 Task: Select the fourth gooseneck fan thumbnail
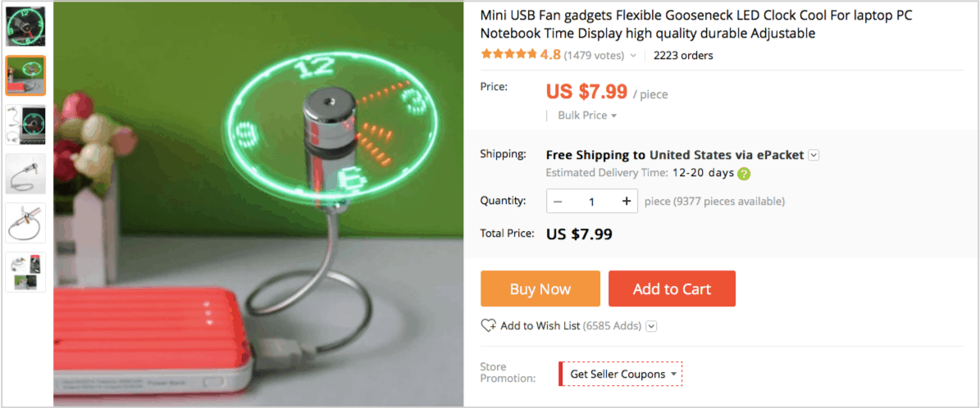pyautogui.click(x=25, y=174)
